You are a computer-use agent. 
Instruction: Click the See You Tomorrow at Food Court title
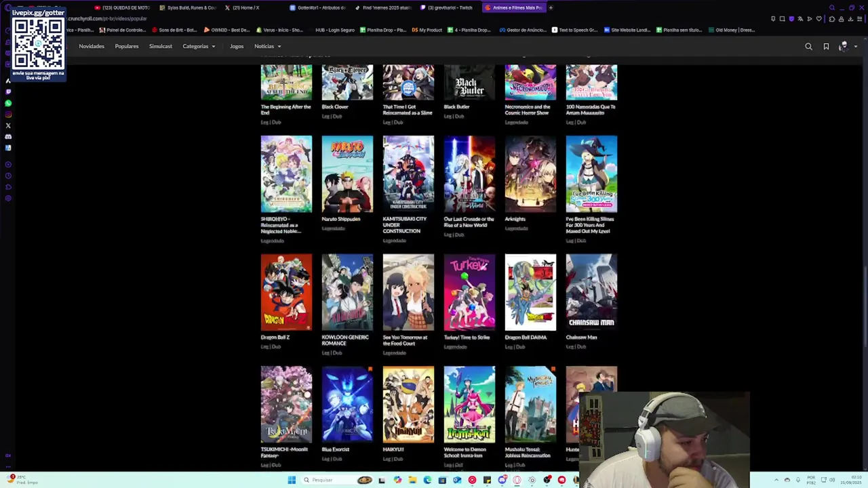[x=406, y=340]
